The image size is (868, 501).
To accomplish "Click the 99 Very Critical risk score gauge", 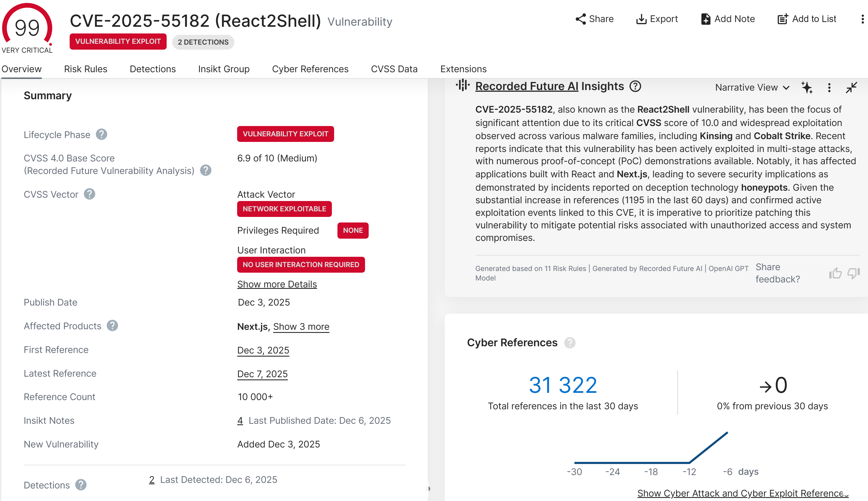I will click(x=27, y=28).
